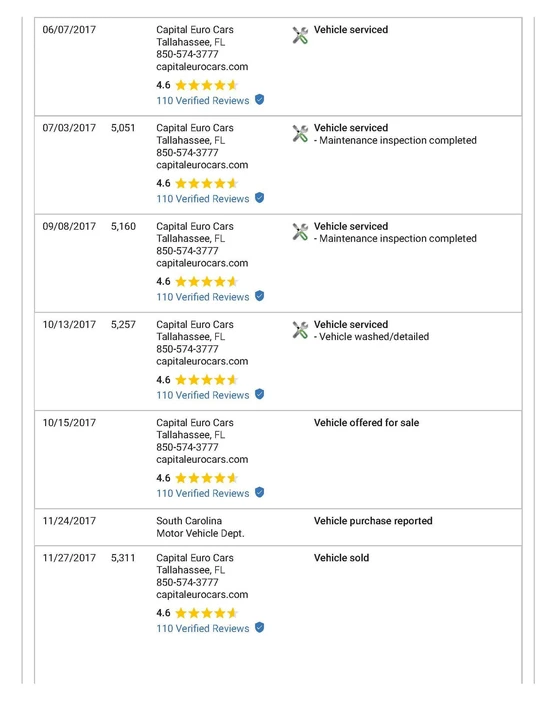The image size is (556, 720).
Task: Select the Vehicle purchase reported entry
Action: (x=373, y=521)
